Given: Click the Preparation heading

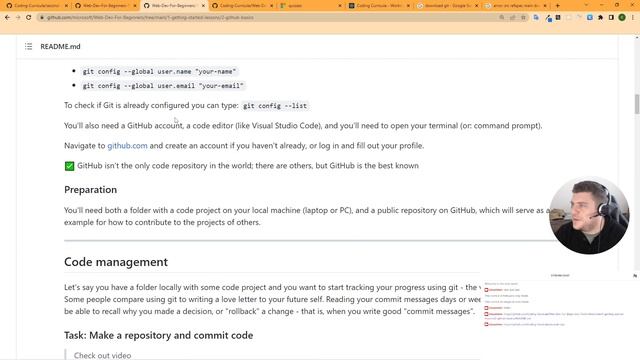Looking at the screenshot, I should click(91, 190).
